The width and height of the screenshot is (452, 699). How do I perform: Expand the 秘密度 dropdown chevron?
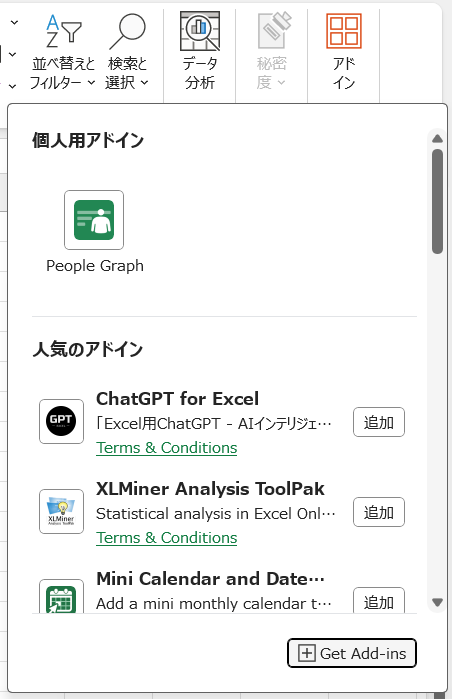[x=281, y=82]
